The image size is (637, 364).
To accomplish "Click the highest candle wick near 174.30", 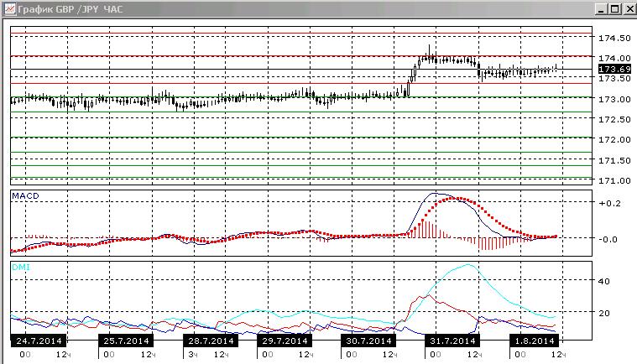I will [429, 48].
